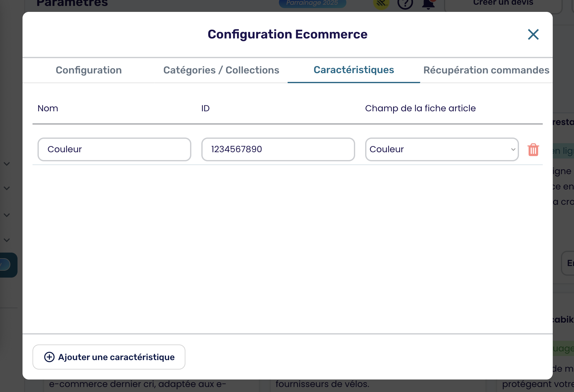Click the Champ de la fiche article header
Screen dimensions: 574x392
tap(420, 108)
